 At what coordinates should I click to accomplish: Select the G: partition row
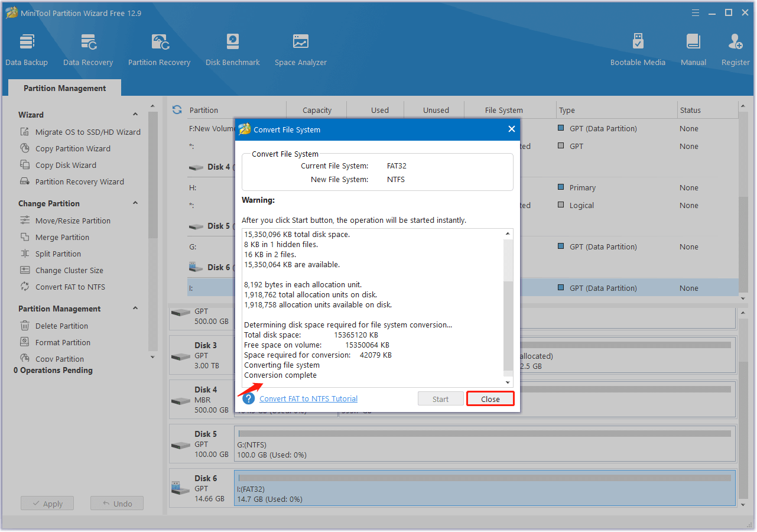click(463, 246)
